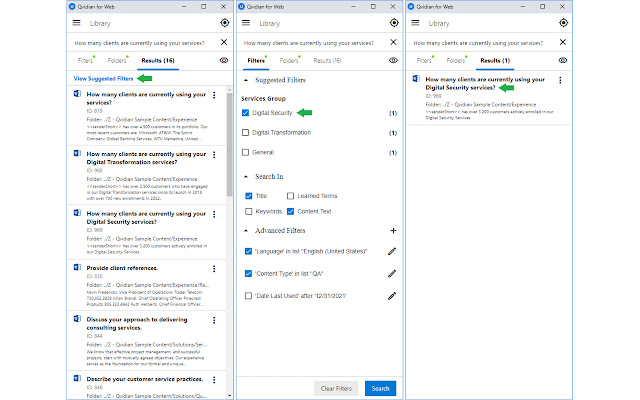
Task: Select Results (16) tab in middle window
Action: tap(327, 60)
